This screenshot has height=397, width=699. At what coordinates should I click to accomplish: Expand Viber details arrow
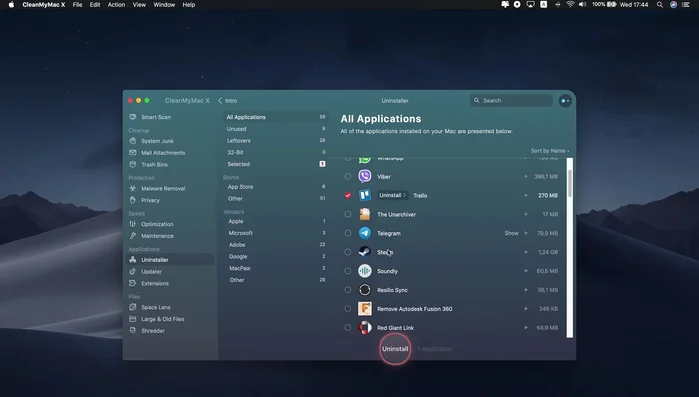tap(526, 176)
